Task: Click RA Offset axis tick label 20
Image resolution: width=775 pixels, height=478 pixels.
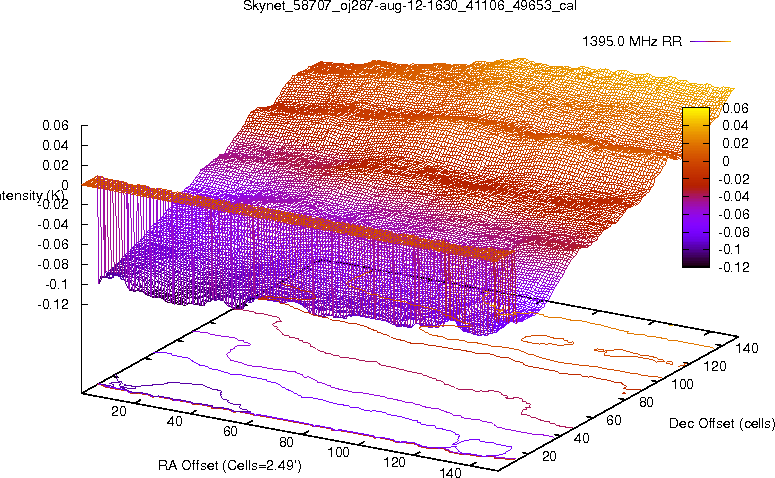Action: 119,411
